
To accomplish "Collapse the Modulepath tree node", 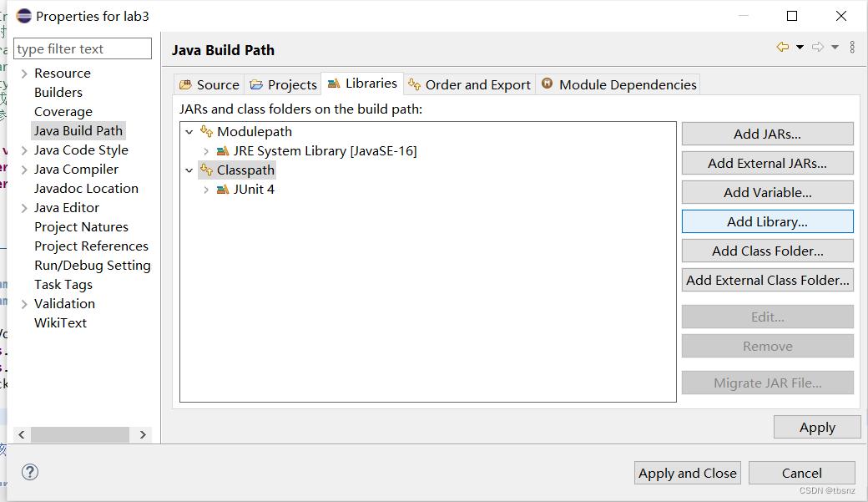I will [189, 132].
